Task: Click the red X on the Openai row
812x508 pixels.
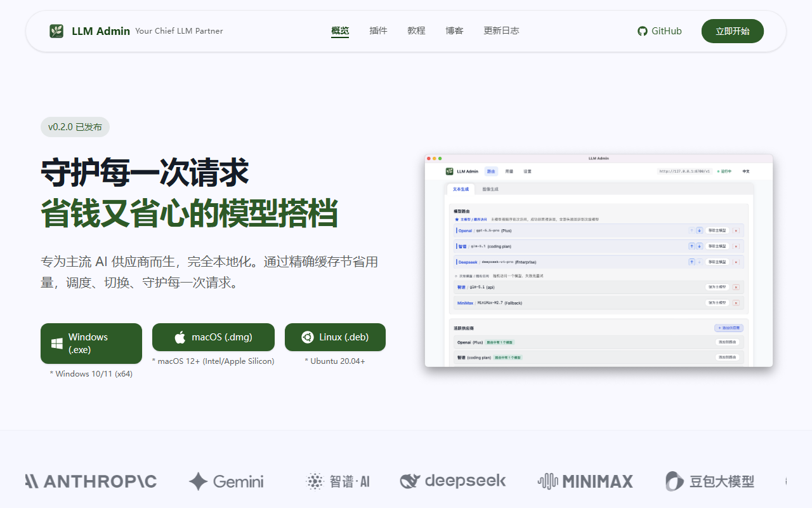Action: (736, 231)
